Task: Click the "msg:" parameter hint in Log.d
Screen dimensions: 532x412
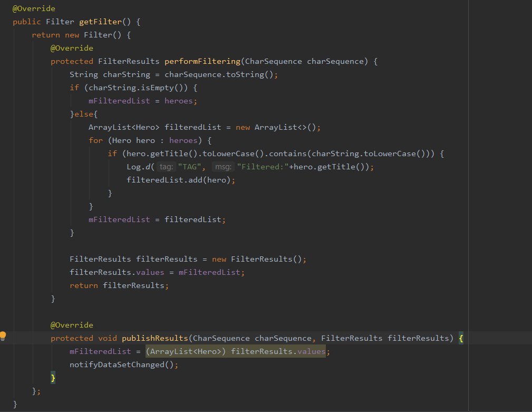Action: click(223, 167)
